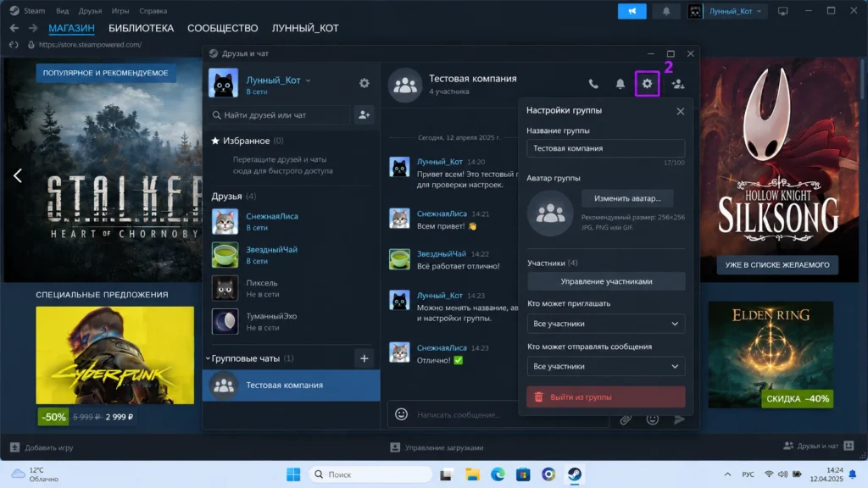Image resolution: width=868 pixels, height=488 pixels.
Task: Click Добавить игру link
Action: [42, 447]
